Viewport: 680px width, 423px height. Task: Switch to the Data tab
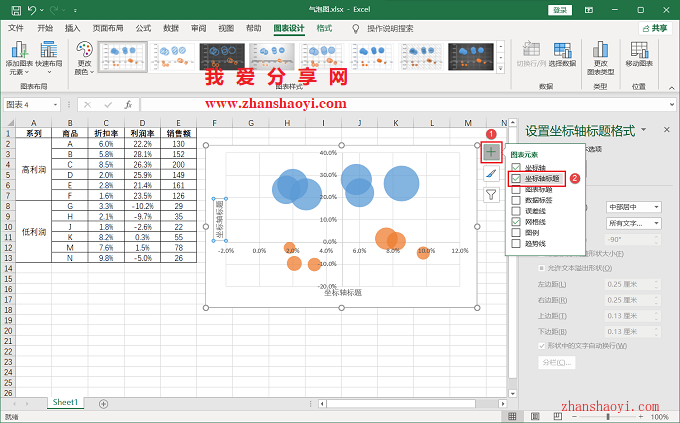pos(171,28)
